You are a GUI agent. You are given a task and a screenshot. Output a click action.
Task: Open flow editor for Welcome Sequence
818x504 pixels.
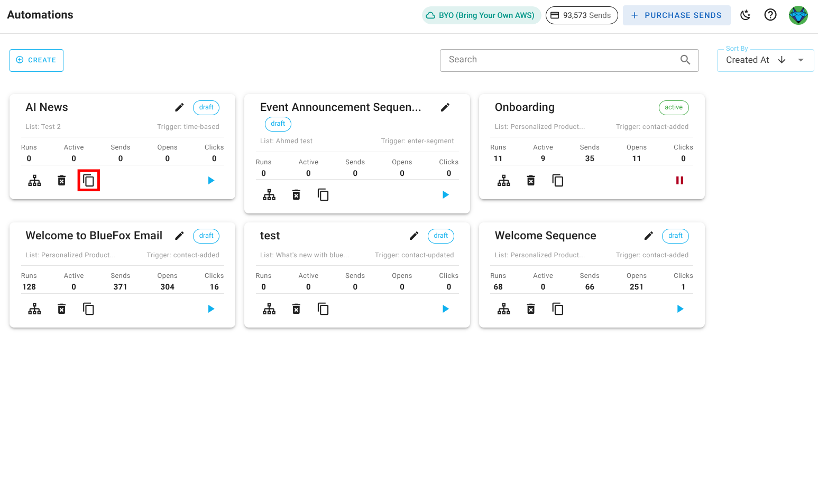[x=504, y=309]
